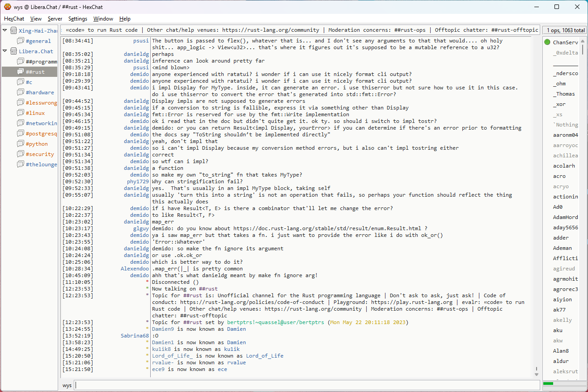The image size is (588, 392).
Task: Click the chat scrollbar down arrow
Action: (537, 374)
